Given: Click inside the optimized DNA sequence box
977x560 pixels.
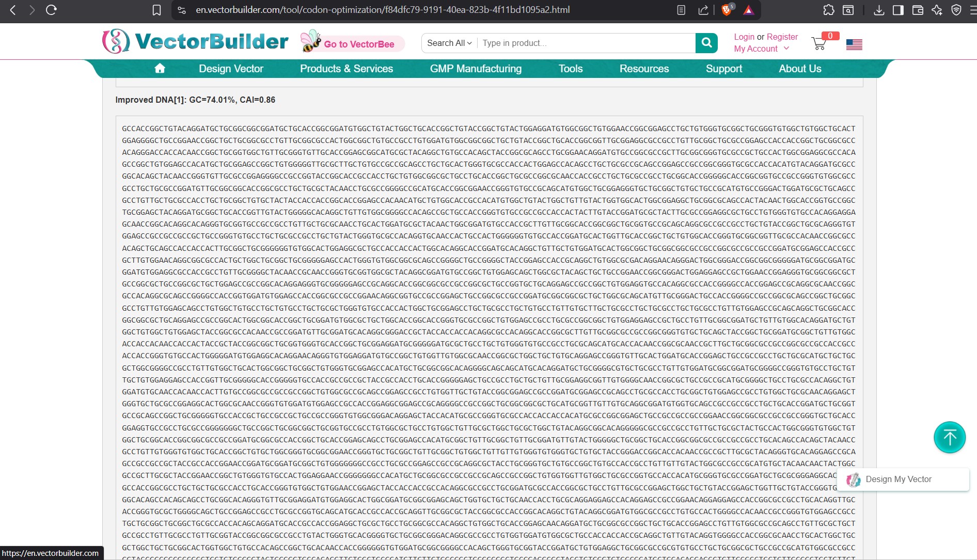Looking at the screenshot, I should [489, 338].
